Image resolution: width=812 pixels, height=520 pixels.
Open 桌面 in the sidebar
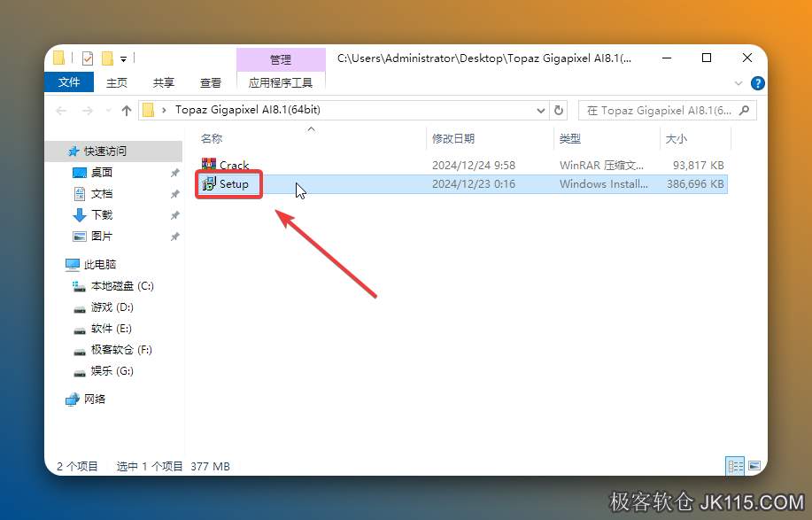102,172
